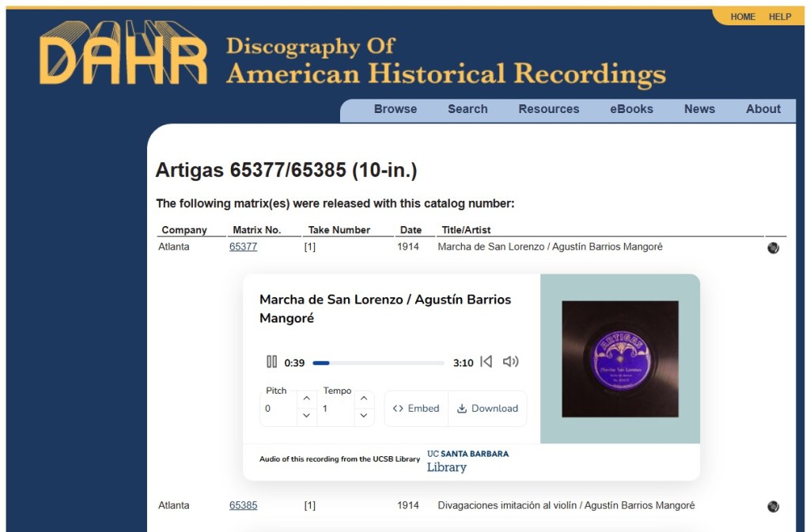
Task: Decrease the Tempo with down arrow
Action: 364,416
